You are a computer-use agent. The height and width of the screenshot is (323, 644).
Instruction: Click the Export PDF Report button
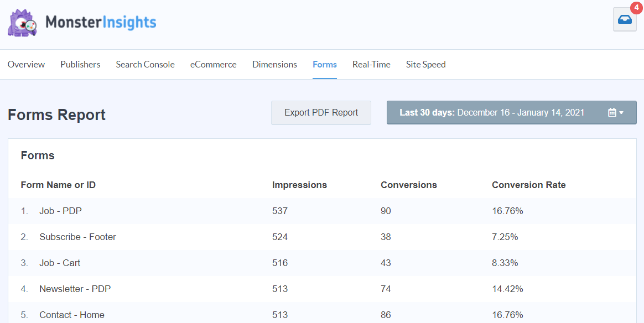coord(321,112)
